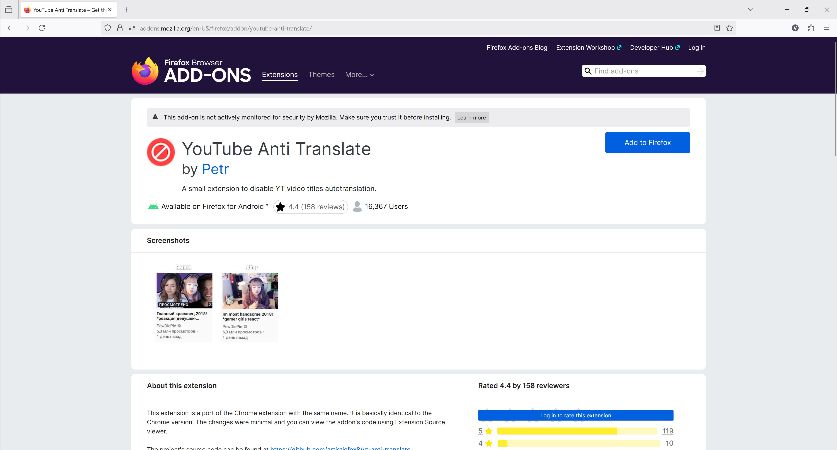This screenshot has height=450, width=837.
Task: Click the Screenshots section heading
Action: pos(168,241)
